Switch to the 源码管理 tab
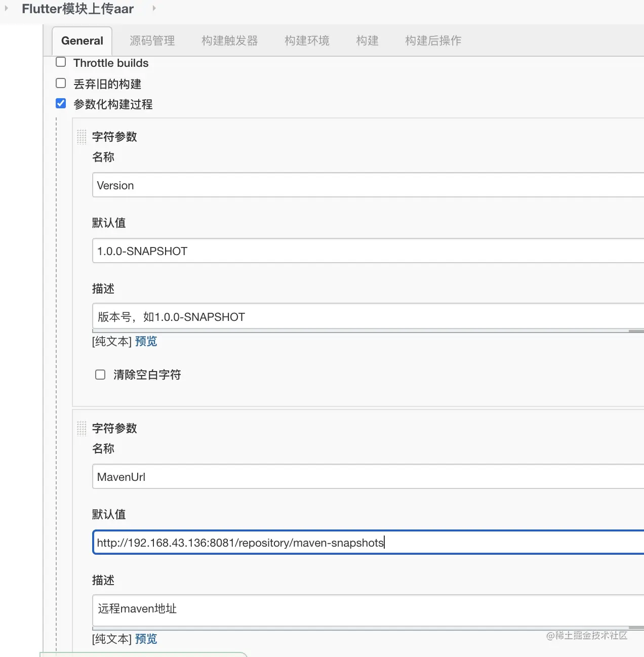Viewport: 644px width, 657px height. click(152, 40)
